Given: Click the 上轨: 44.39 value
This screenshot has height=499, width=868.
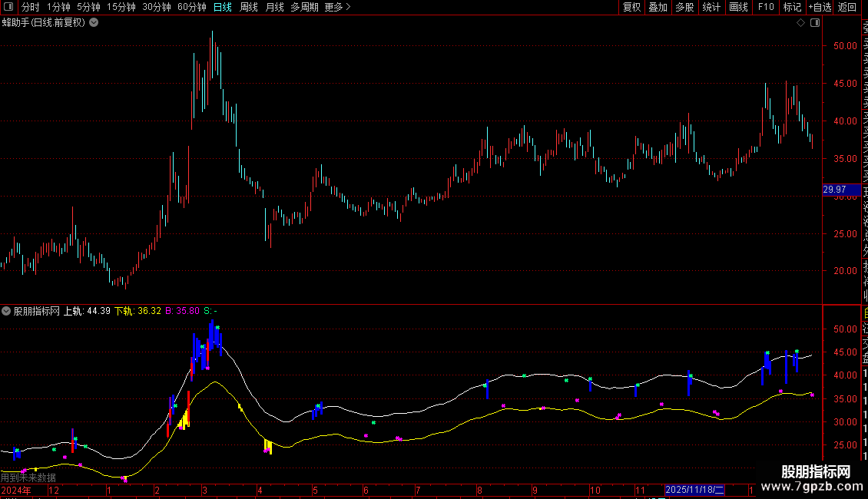Looking at the screenshot, I should tap(87, 311).
